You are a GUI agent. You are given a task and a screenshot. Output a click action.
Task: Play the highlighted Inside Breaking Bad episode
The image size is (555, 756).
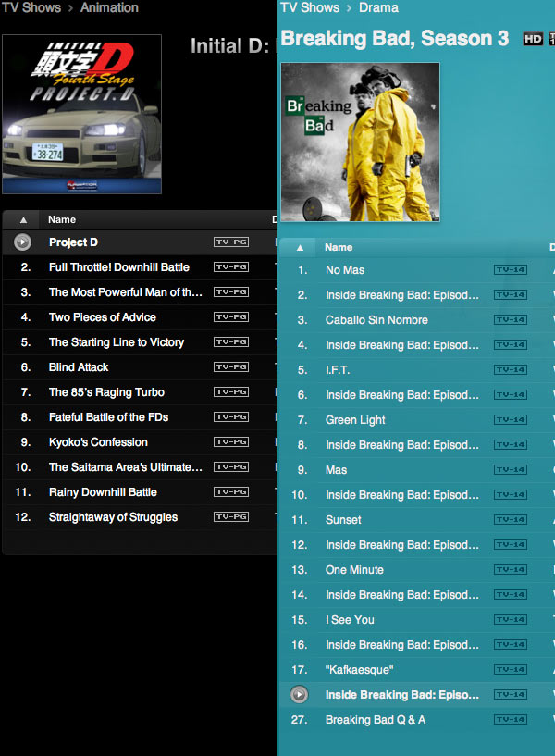[299, 694]
